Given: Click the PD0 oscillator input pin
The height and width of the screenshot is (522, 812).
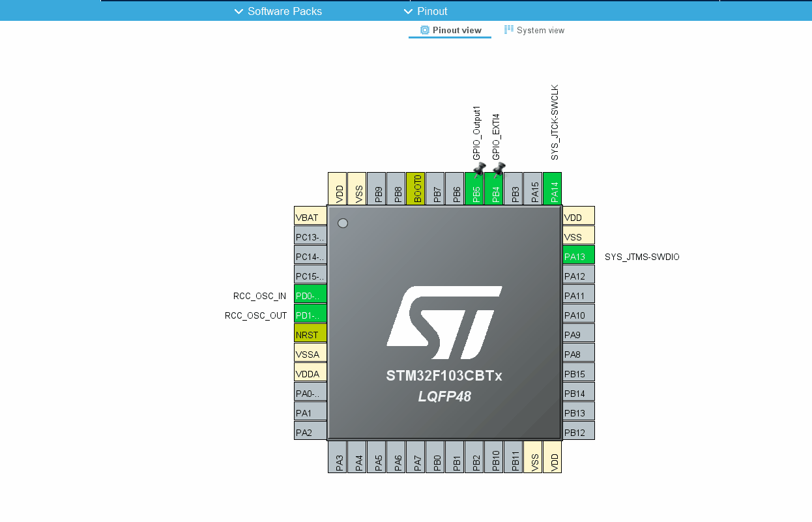Looking at the screenshot, I should [310, 294].
